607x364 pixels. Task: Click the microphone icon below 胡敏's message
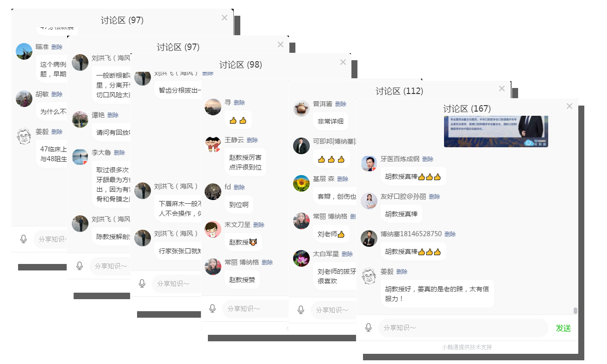click(24, 239)
